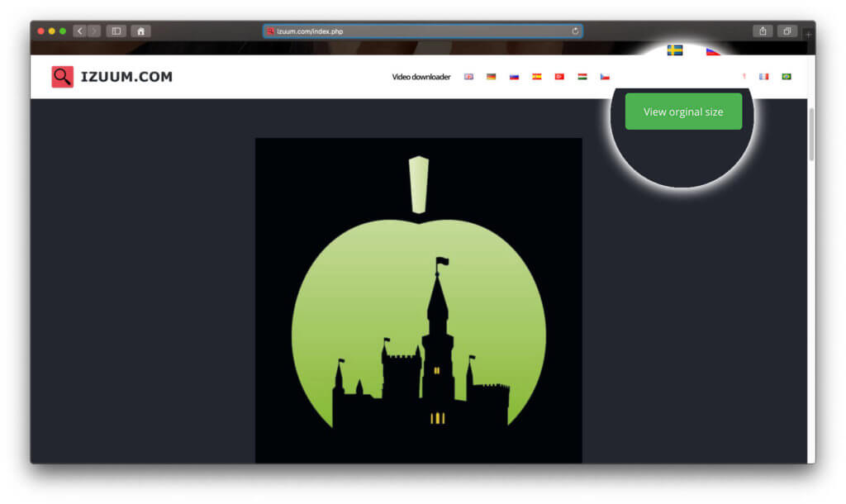The height and width of the screenshot is (504, 846).
Task: Open the Safari share menu
Action: pyautogui.click(x=763, y=31)
